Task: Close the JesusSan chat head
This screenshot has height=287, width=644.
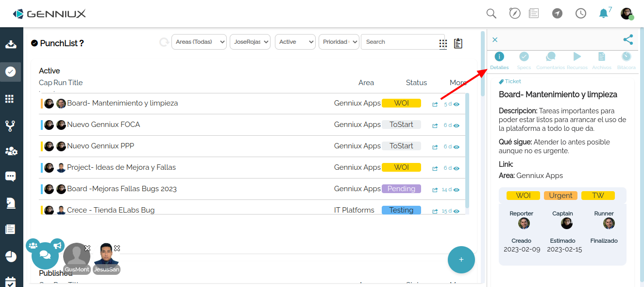Action: pos(117,248)
